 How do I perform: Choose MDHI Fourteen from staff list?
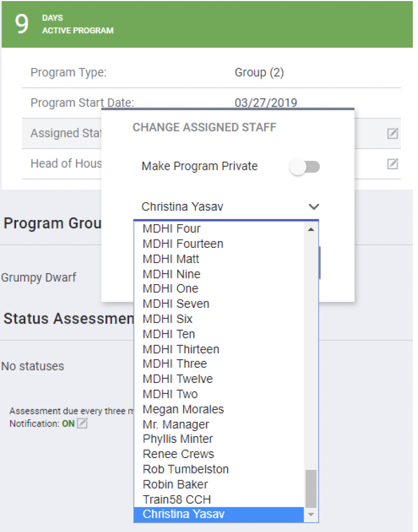[x=183, y=244]
